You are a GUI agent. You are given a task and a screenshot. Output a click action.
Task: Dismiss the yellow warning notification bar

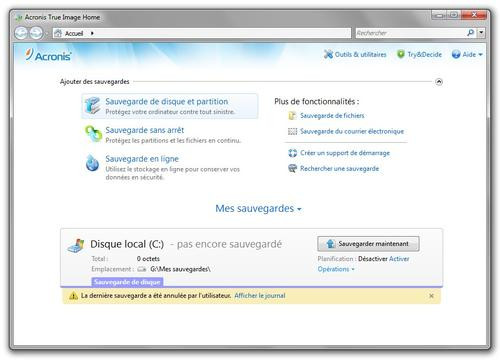coord(431,296)
